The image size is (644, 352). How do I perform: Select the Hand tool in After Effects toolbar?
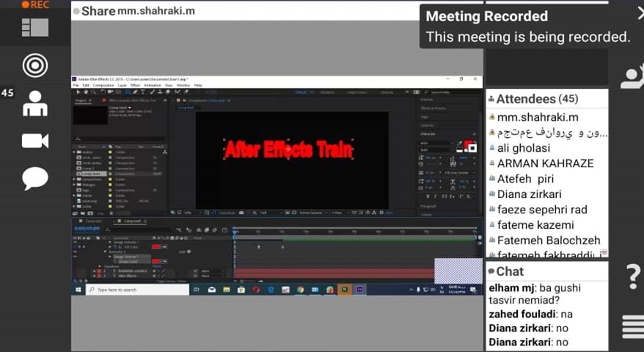point(86,92)
